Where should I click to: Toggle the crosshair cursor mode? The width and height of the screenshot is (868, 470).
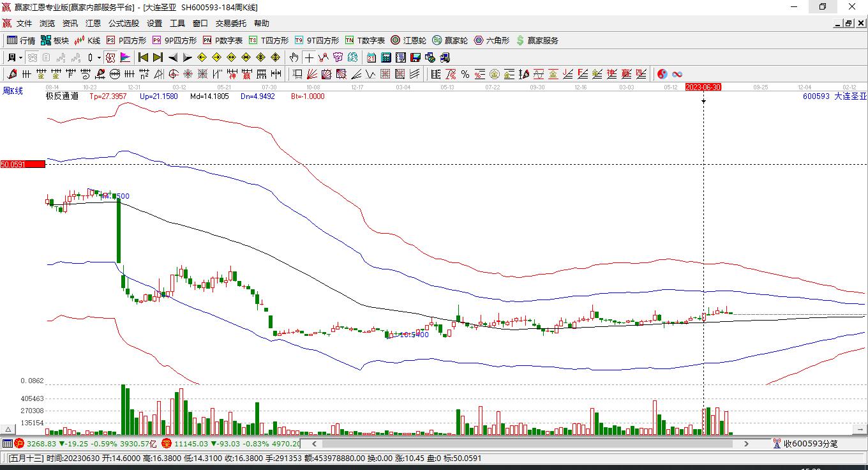point(309,57)
